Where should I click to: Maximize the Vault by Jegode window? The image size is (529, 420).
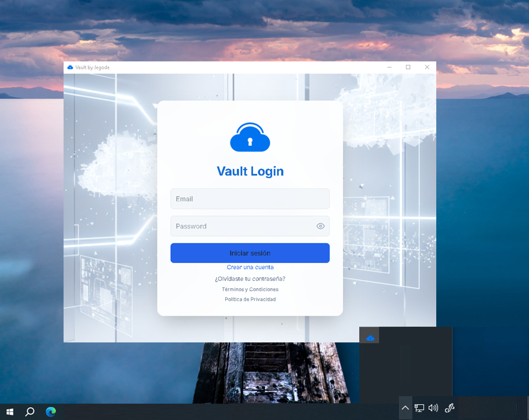408,67
